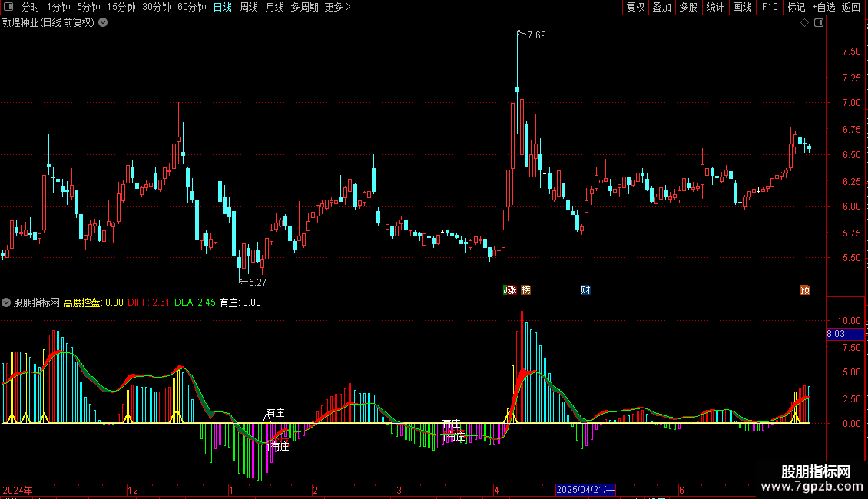Click the 叠加 overlay button
This screenshot has height=499, width=868.
(x=661, y=7)
